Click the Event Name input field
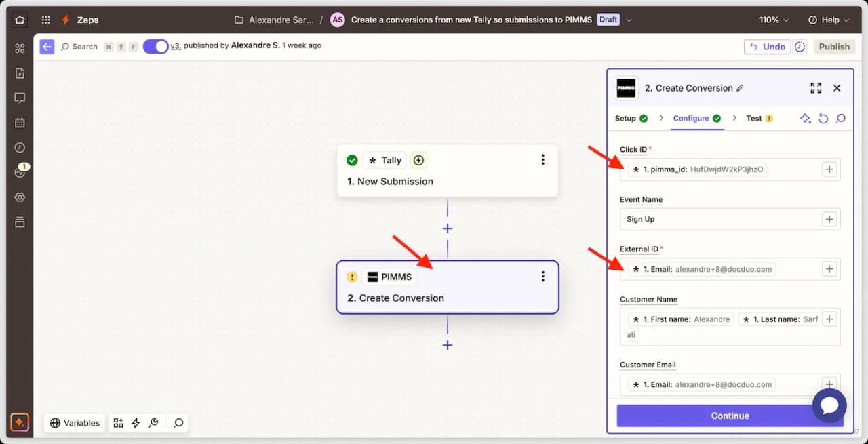The height and width of the screenshot is (444, 868). click(x=720, y=219)
